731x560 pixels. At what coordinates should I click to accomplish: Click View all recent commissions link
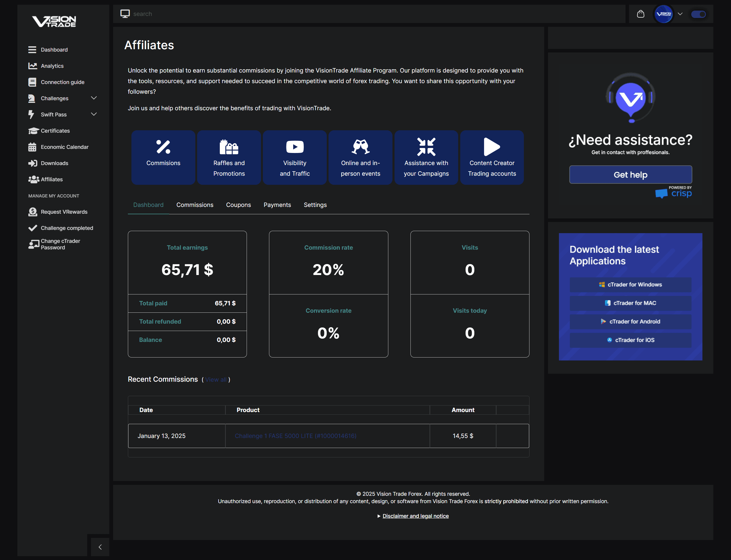(x=216, y=380)
